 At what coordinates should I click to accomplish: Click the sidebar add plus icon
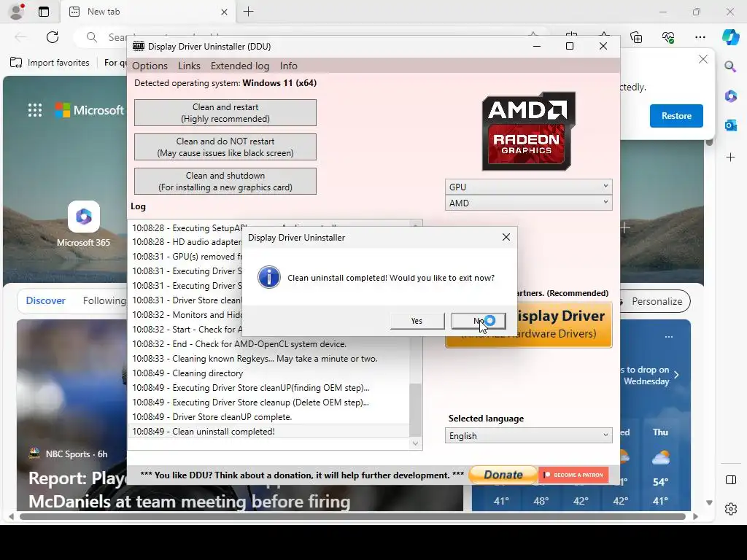pyautogui.click(x=731, y=157)
